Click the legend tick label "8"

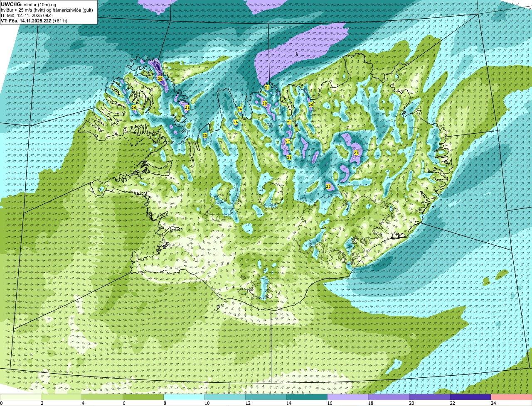165,403
